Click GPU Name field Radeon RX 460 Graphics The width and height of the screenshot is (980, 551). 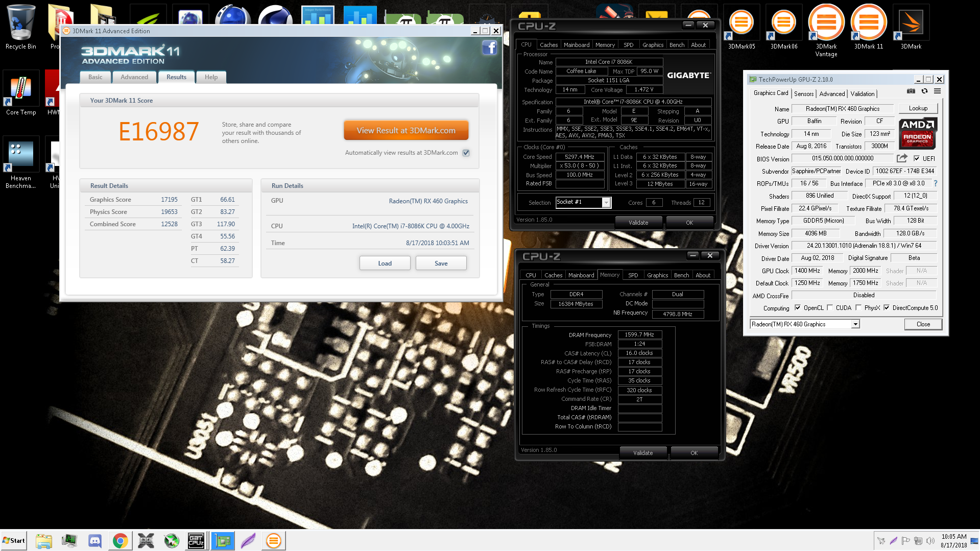click(843, 109)
